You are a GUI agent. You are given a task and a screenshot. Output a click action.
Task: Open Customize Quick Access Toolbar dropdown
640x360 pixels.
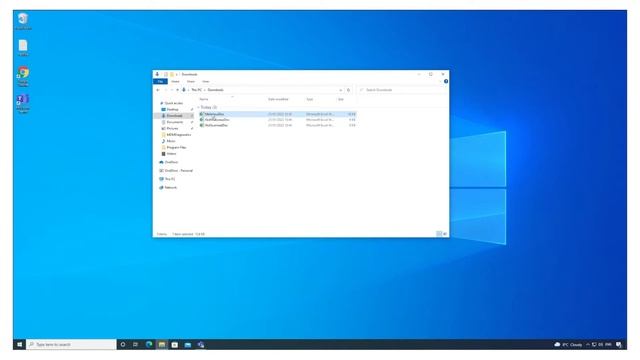[177, 74]
